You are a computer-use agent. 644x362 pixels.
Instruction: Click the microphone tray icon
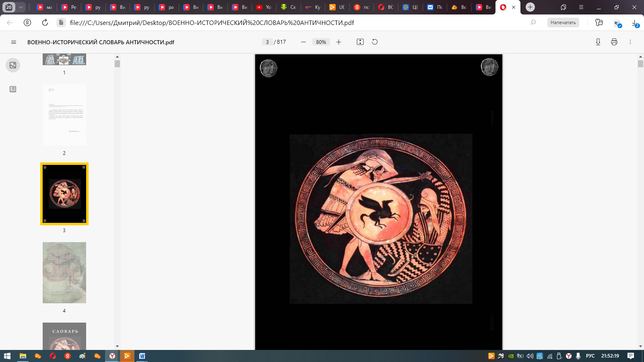578,356
